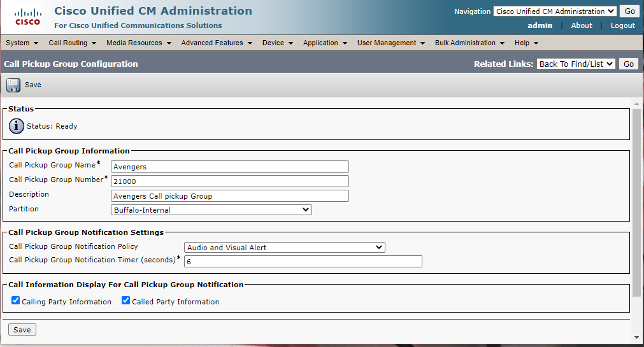Open the User Management menu
Screen dimensions: 644x347
tap(390, 43)
